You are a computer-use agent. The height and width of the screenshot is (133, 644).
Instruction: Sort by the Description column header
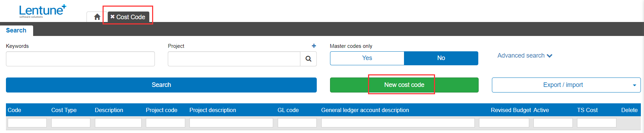(109, 110)
